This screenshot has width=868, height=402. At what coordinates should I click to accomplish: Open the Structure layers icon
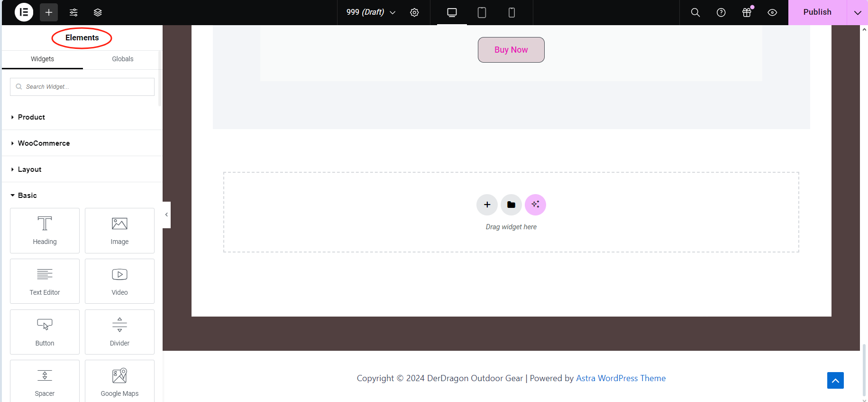click(x=98, y=12)
